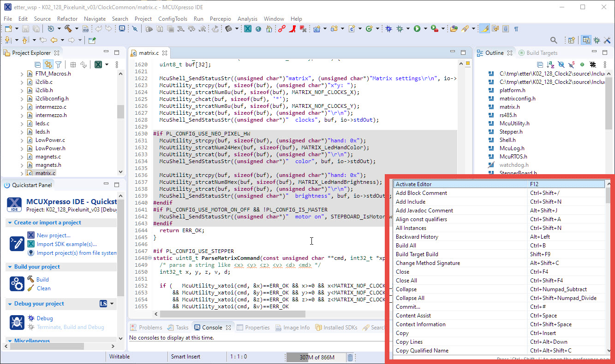The image size is (615, 364).
Task: Toggle show whitespace characters pilcrow icon
Action: pos(516,29)
